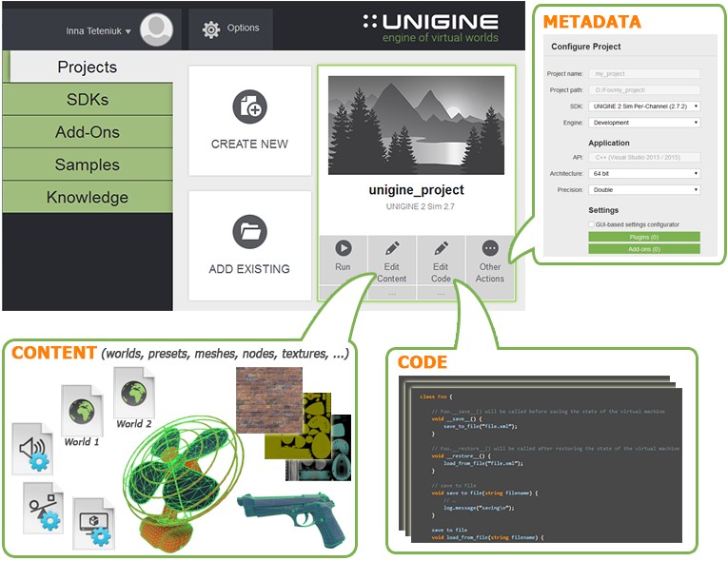Image resolution: width=728 pixels, height=561 pixels.
Task: Click the Options gear icon
Action: tap(211, 29)
